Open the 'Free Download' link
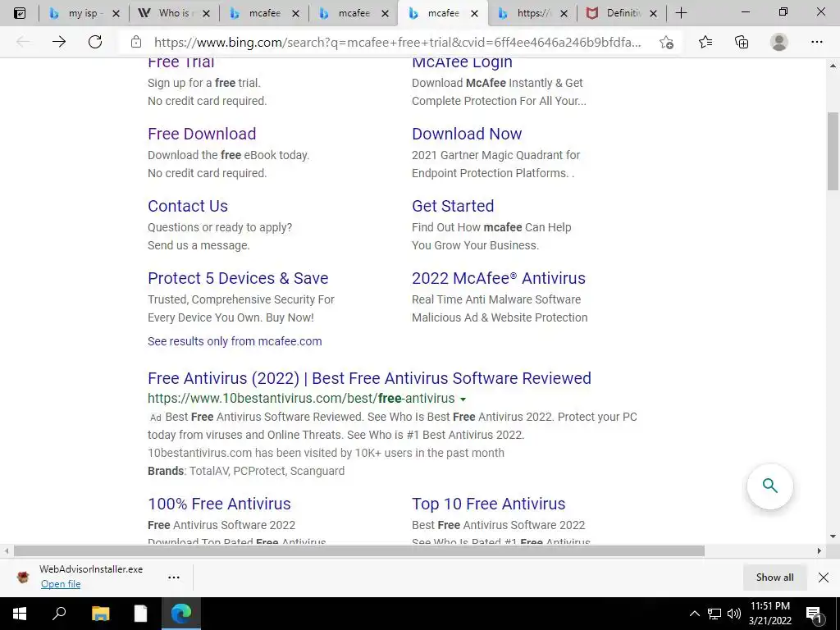The height and width of the screenshot is (630, 840). tap(202, 134)
